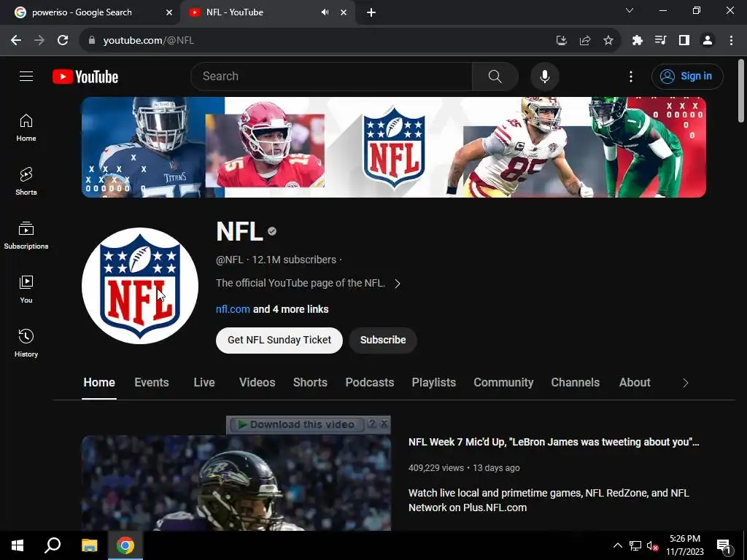Open File Explorer from taskbar
This screenshot has width=747, height=560.
(89, 545)
